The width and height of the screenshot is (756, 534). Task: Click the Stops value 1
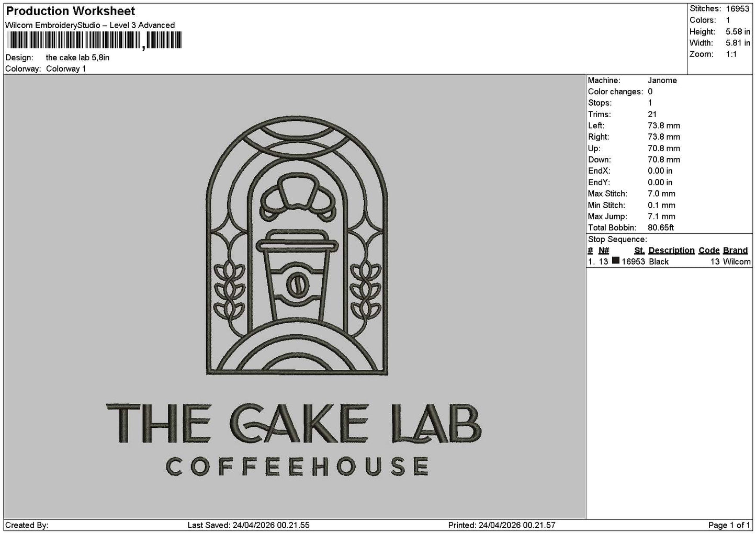click(650, 103)
